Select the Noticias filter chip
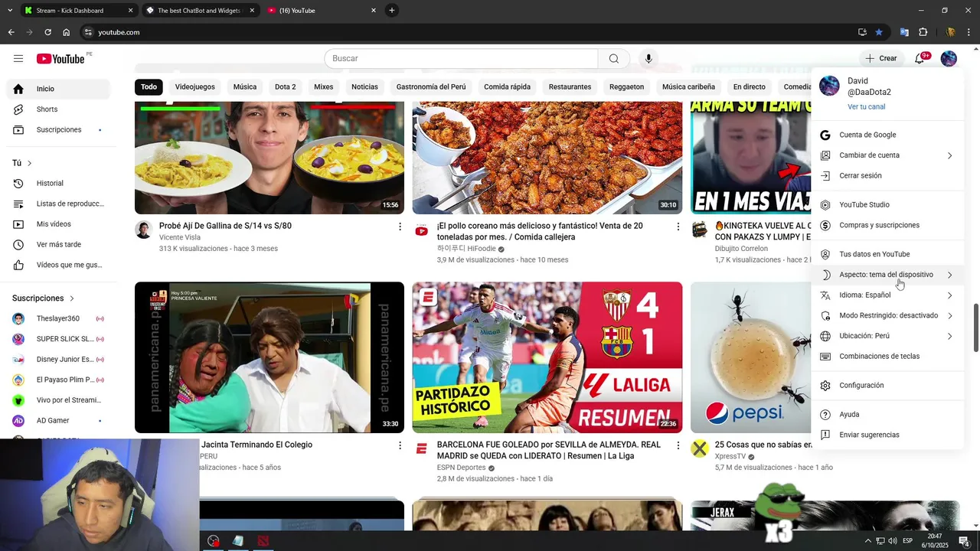Image resolution: width=980 pixels, height=551 pixels. pos(364,87)
